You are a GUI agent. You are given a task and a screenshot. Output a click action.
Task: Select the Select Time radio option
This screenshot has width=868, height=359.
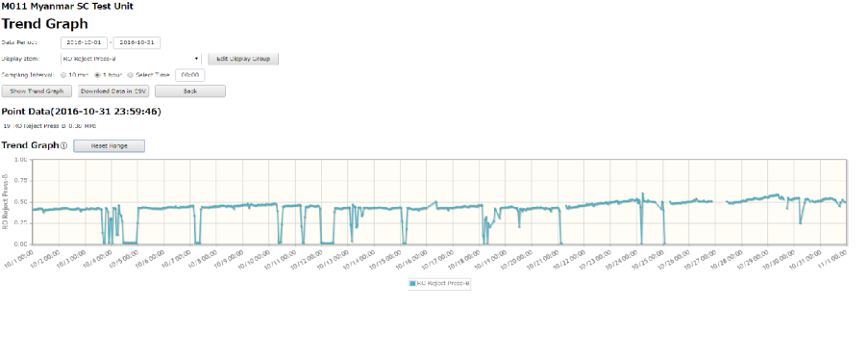131,75
